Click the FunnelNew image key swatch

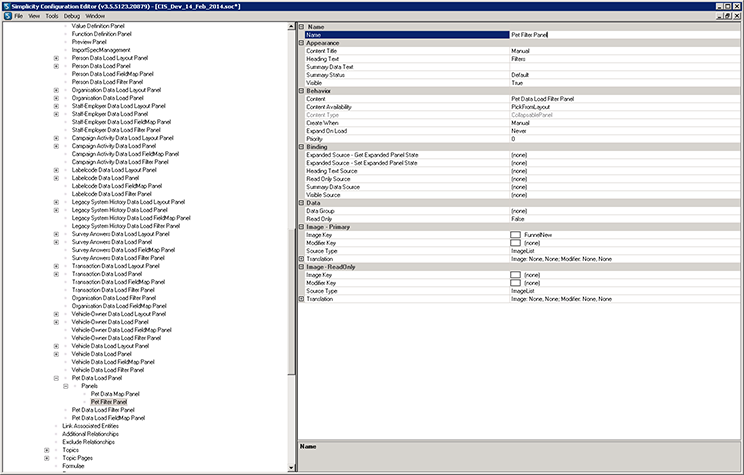click(x=515, y=235)
